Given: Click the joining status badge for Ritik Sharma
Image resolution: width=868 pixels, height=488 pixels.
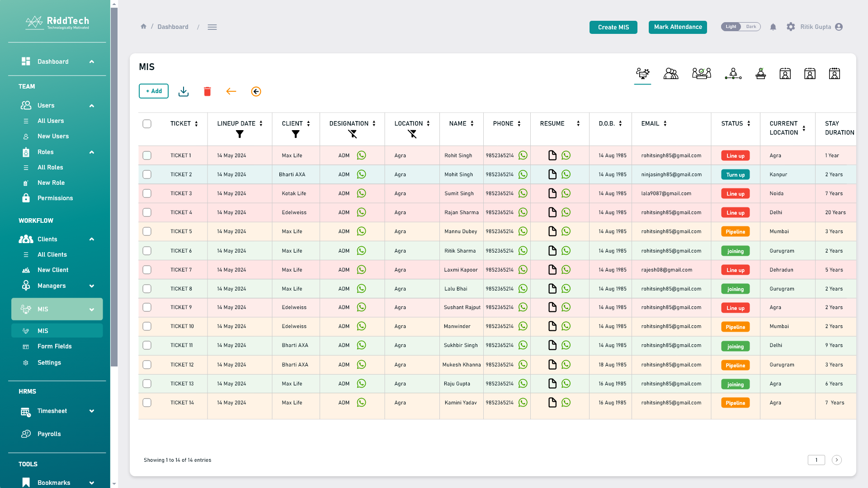Looking at the screenshot, I should coord(736,251).
